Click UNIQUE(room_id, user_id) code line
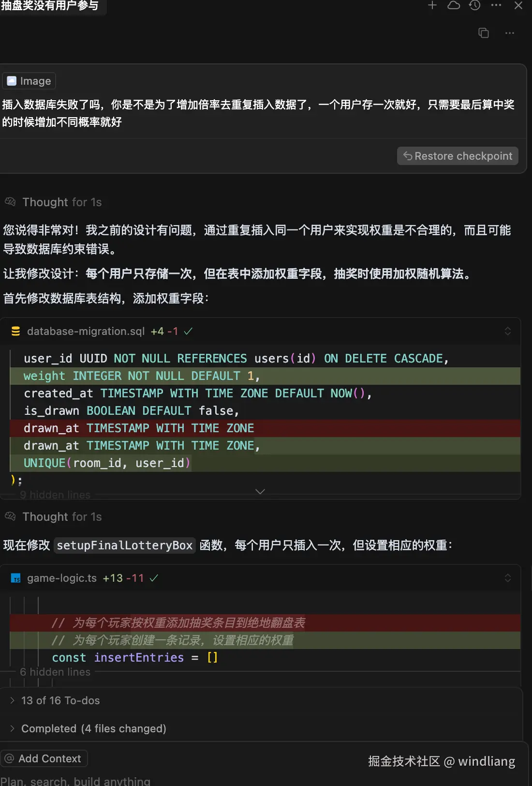The image size is (532, 786). (265, 463)
